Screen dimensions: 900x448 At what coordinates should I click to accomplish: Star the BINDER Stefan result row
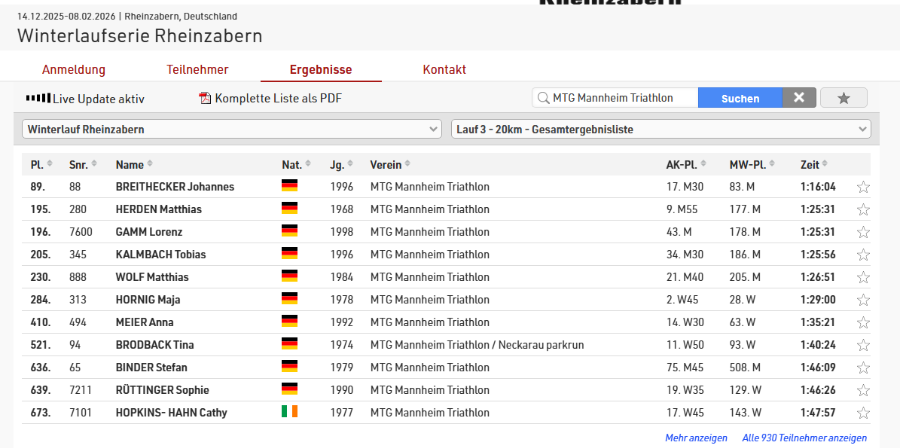point(863,368)
